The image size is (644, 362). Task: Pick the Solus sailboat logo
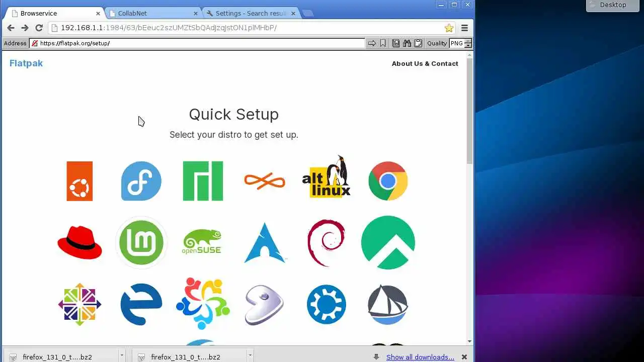pyautogui.click(x=388, y=305)
